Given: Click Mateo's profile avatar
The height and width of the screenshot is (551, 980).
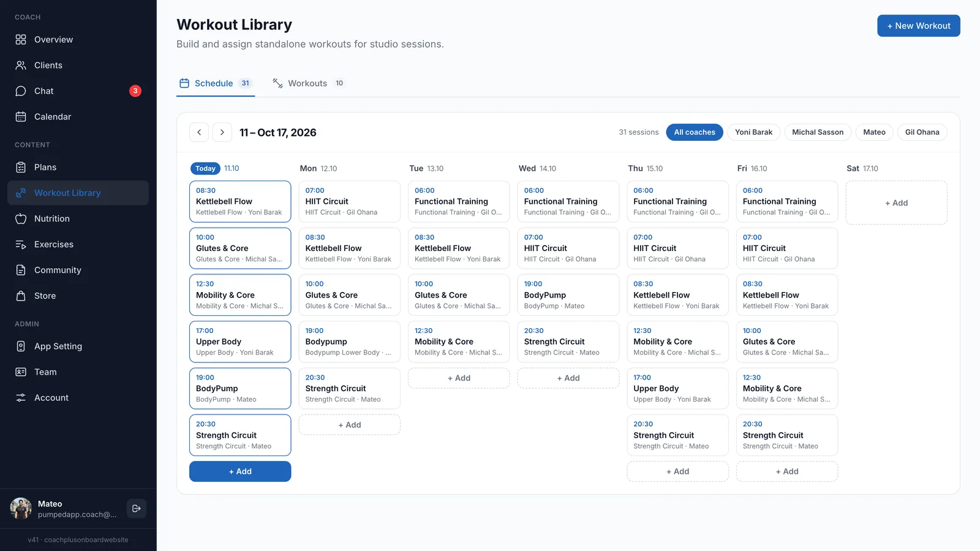Looking at the screenshot, I should 21,508.
